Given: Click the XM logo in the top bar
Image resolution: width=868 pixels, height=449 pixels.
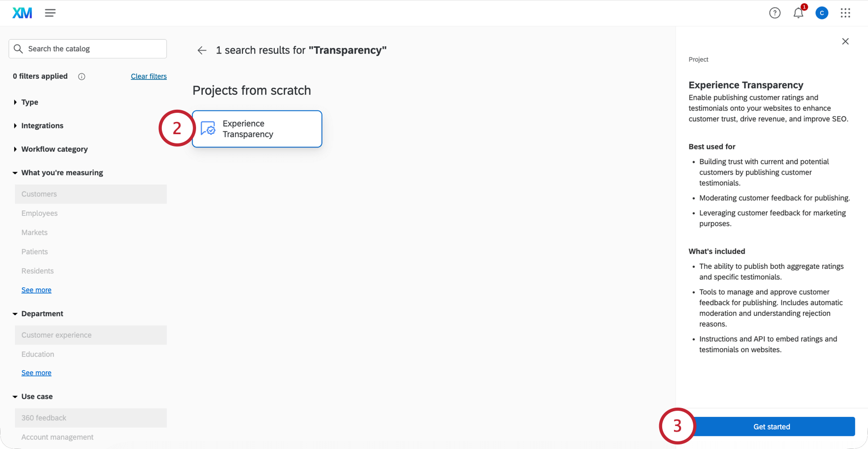Looking at the screenshot, I should 22,13.
